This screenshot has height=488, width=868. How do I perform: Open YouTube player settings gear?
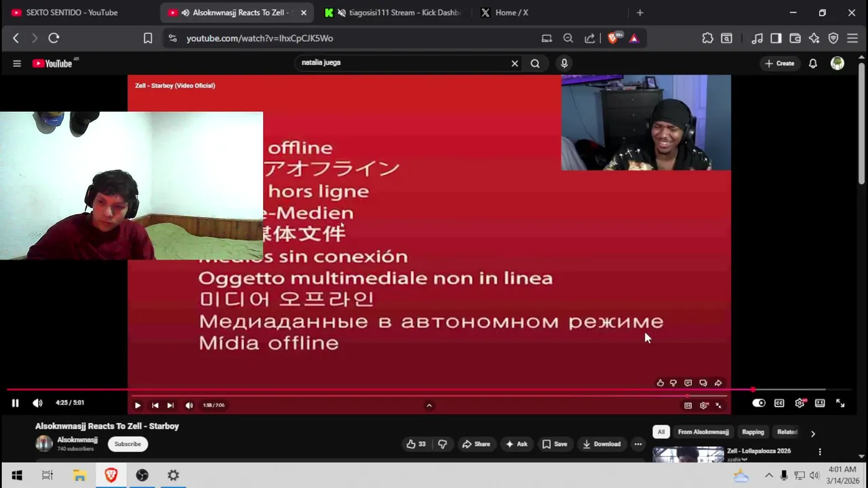[x=800, y=403]
